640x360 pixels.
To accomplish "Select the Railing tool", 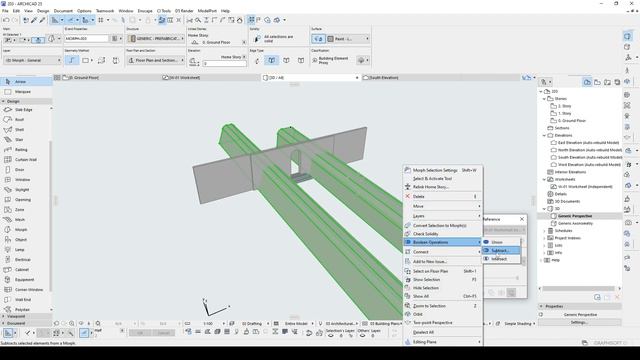I will (x=25, y=150).
